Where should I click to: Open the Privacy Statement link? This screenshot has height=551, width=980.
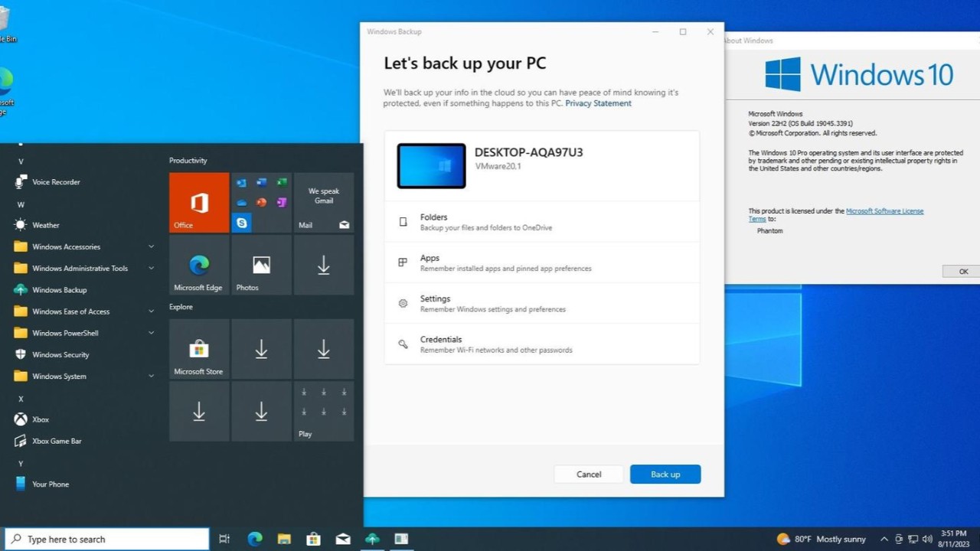598,103
